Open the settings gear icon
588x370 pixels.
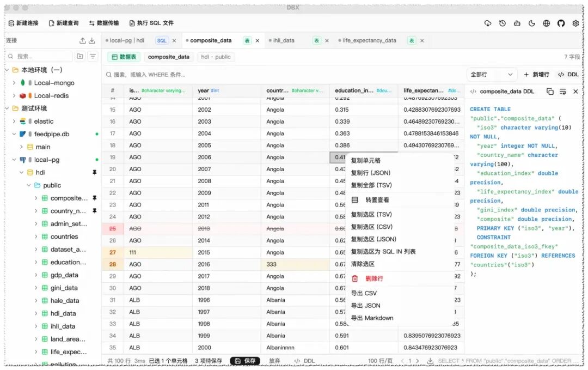point(575,23)
